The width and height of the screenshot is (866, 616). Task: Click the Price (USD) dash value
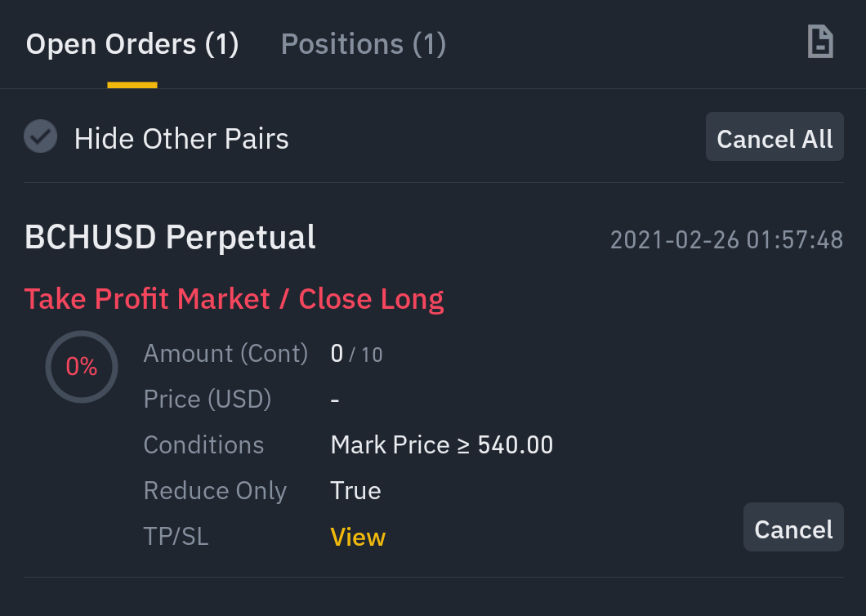335,400
